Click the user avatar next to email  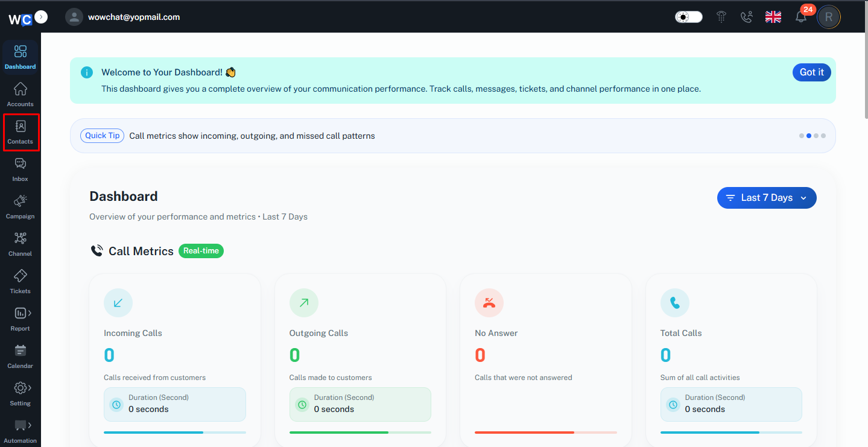74,17
